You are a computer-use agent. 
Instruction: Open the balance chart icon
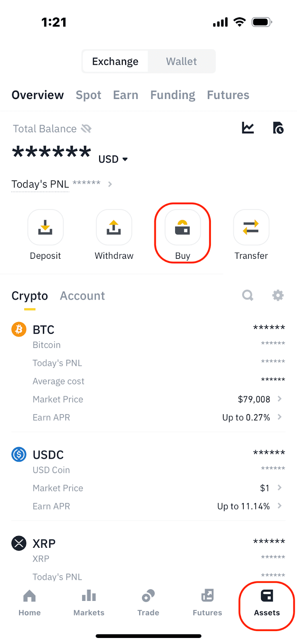pyautogui.click(x=248, y=128)
